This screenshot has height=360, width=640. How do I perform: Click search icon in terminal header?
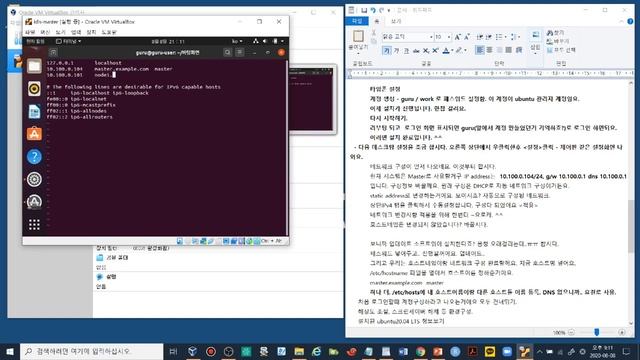(x=227, y=52)
